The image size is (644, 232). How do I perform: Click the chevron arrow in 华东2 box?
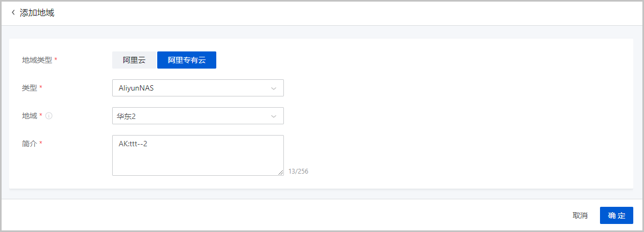pos(273,116)
